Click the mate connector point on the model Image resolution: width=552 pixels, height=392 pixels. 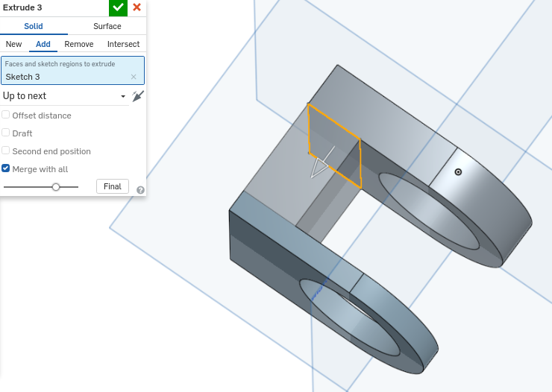pos(458,172)
